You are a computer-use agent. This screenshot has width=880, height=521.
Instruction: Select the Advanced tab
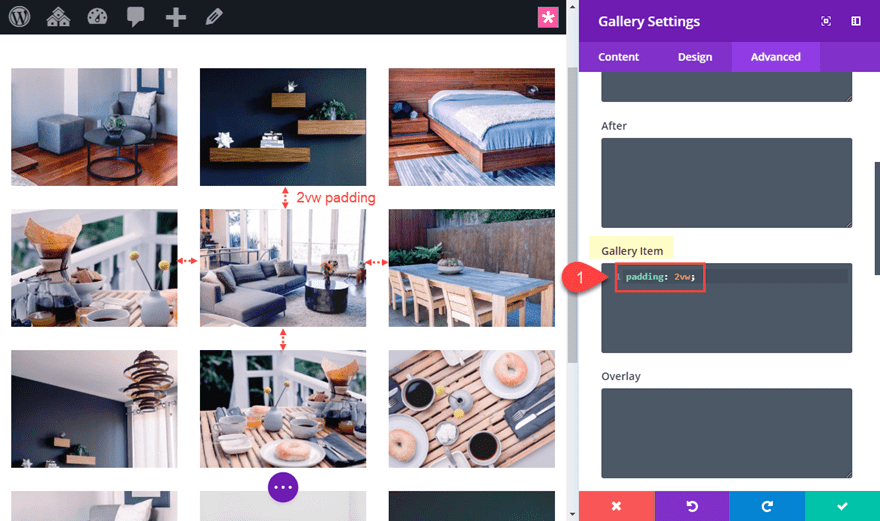tap(776, 57)
